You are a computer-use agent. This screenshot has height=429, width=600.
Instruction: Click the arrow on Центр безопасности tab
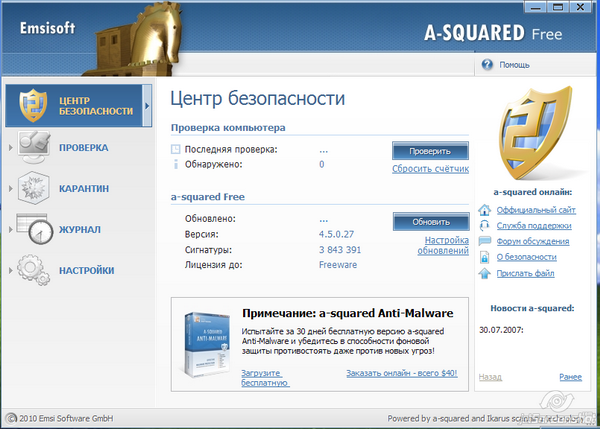tap(147, 106)
